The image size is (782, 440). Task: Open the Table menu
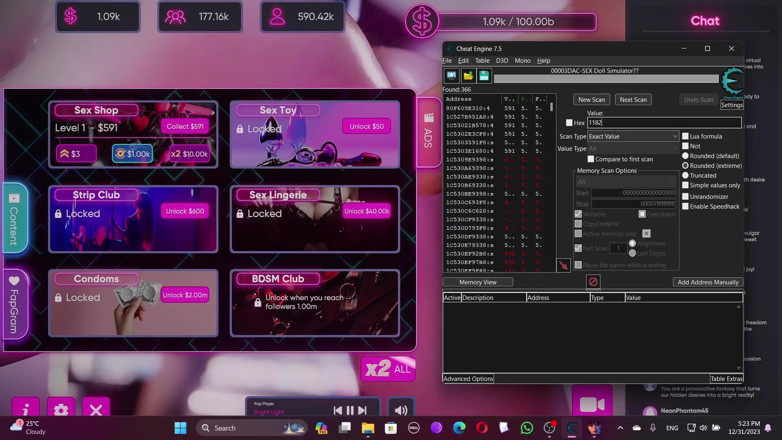coord(482,60)
